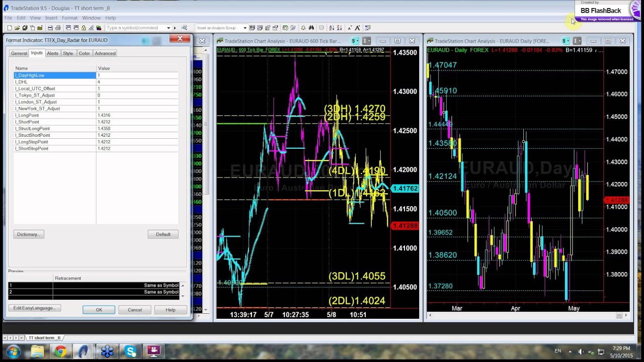Image resolution: width=644 pixels, height=362 pixels.
Task: Click the Open folder toolbar icon
Action: click(17, 28)
